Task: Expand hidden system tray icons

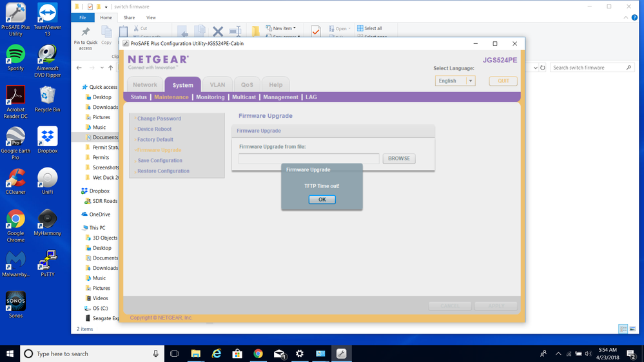Action: pos(558,354)
